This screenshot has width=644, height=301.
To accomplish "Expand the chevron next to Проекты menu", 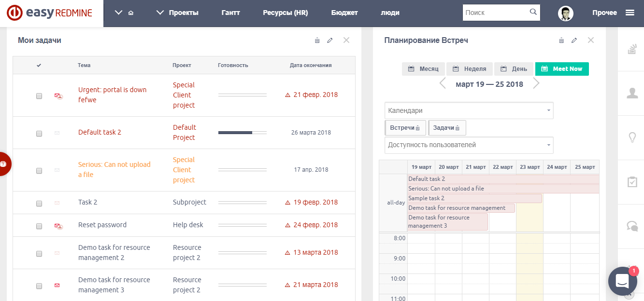I will [x=160, y=13].
